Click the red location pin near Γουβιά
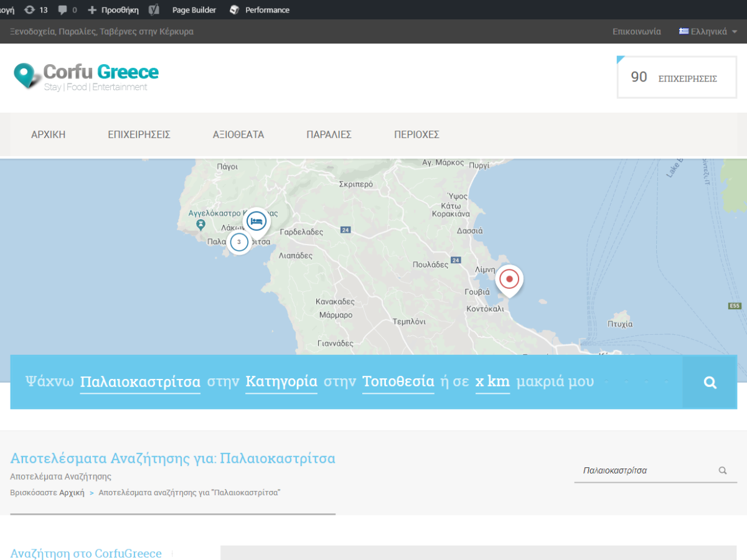The width and height of the screenshot is (747, 560). coord(509,280)
